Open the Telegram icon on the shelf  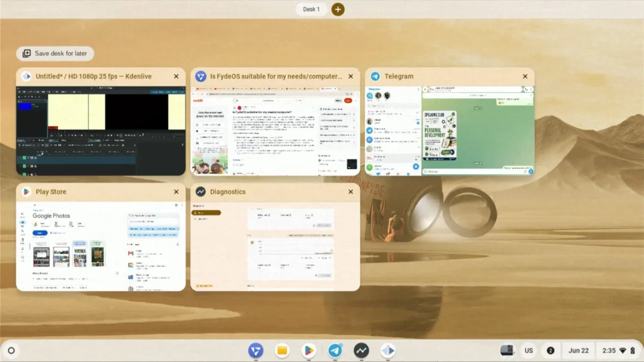click(x=335, y=351)
